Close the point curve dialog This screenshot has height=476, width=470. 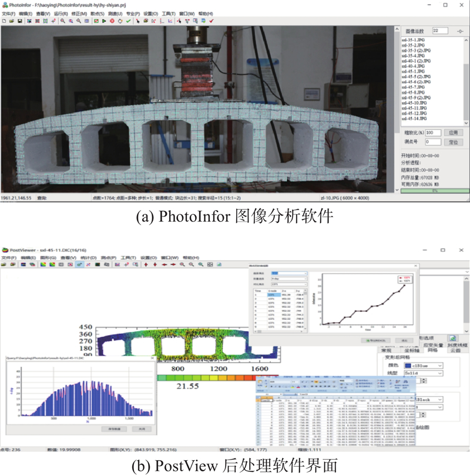coord(415,266)
